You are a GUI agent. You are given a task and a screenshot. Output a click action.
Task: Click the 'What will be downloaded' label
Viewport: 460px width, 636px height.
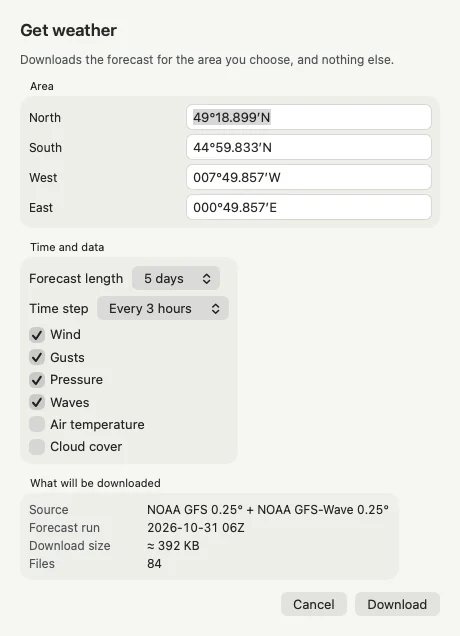click(95, 483)
